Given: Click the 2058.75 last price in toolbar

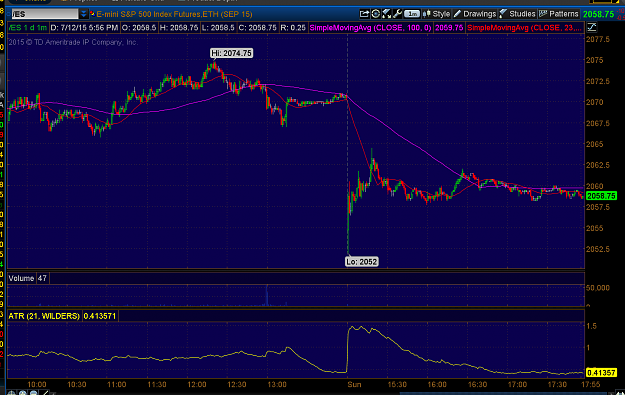Looking at the screenshot, I should 598,14.
